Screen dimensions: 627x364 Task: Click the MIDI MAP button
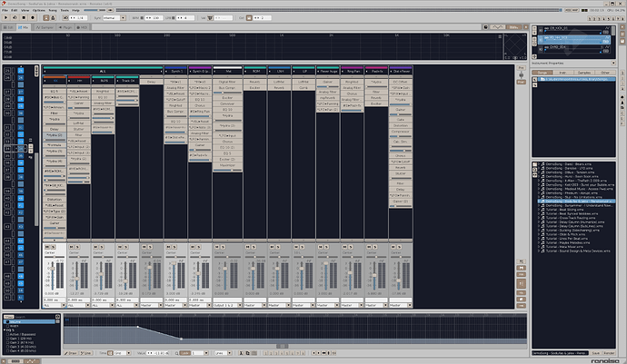click(x=572, y=10)
